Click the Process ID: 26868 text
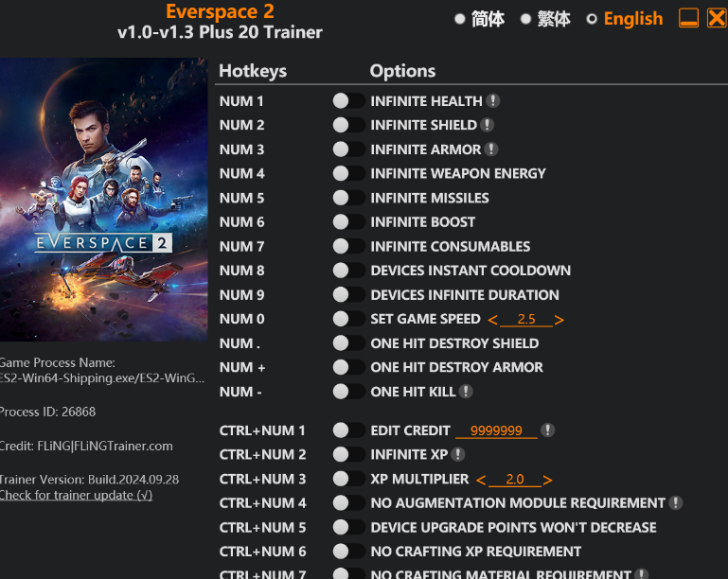This screenshot has width=728, height=579. pyautogui.click(x=48, y=412)
